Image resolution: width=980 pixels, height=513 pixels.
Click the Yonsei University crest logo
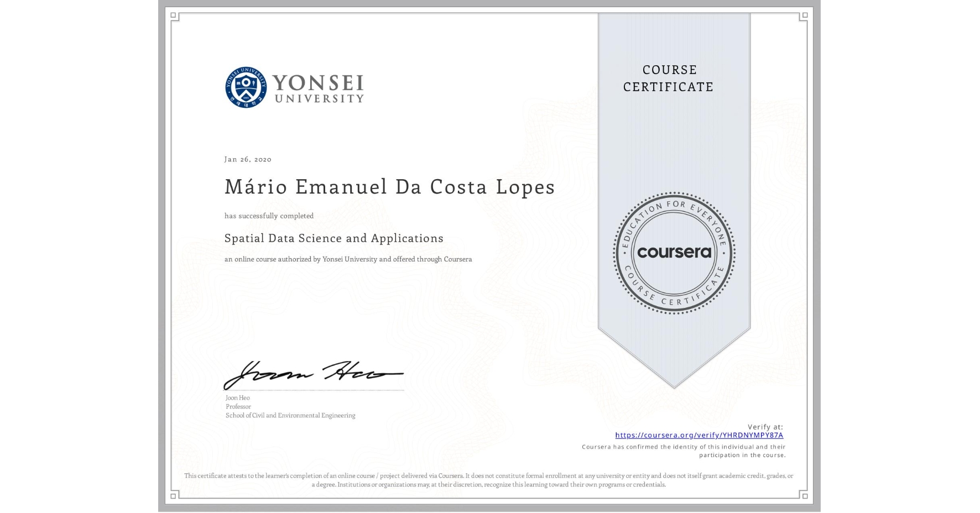[x=246, y=87]
